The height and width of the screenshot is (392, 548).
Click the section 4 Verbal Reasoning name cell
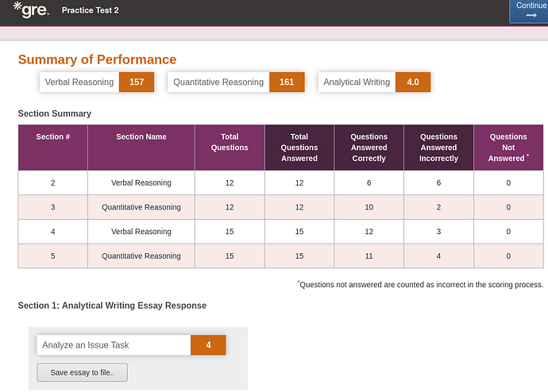pos(141,232)
